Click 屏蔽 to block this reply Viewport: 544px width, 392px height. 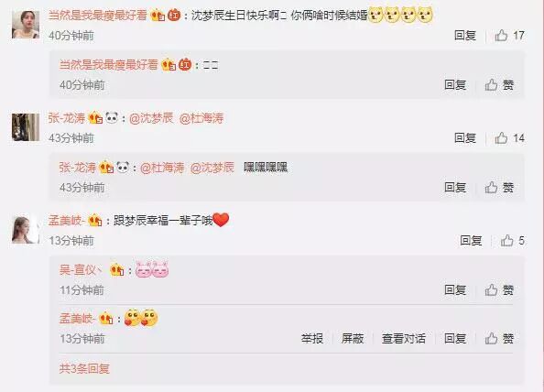353,338
